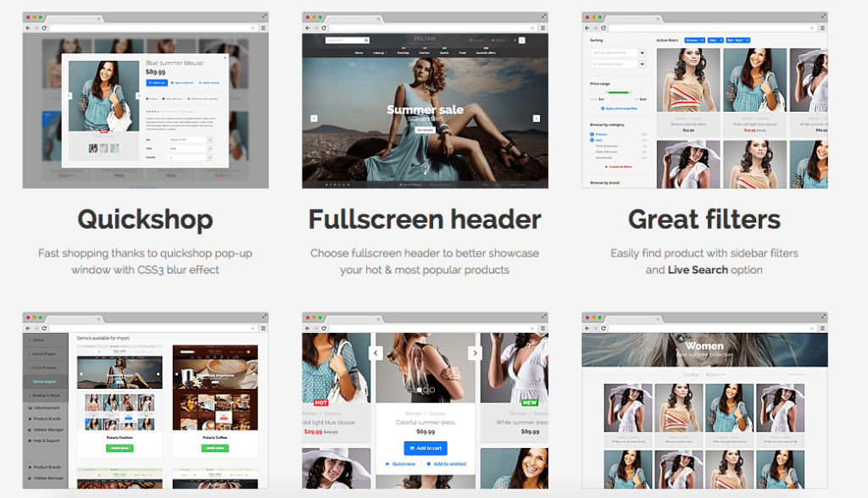
Task: Check the Shirts & blouses category checkbox
Action: (x=592, y=146)
